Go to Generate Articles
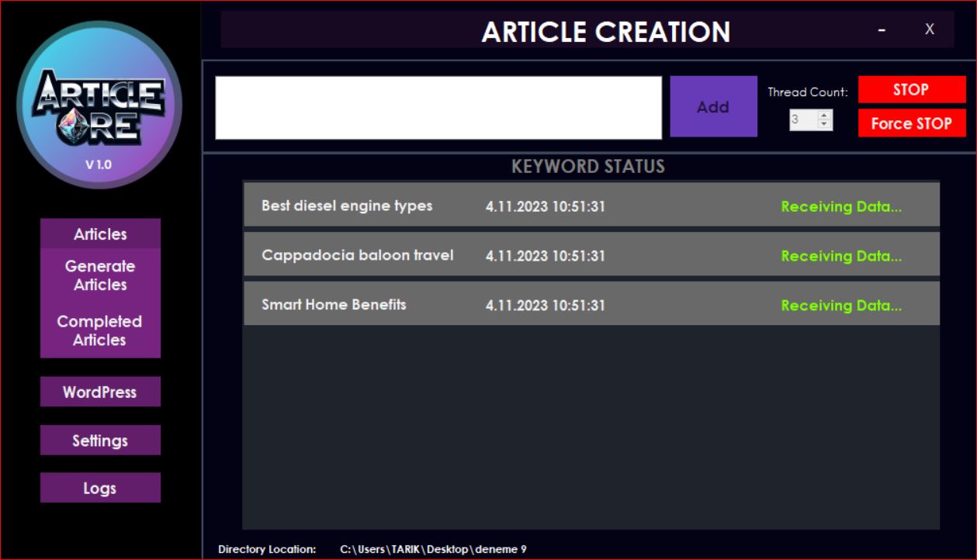The width and height of the screenshot is (977, 560). click(100, 275)
